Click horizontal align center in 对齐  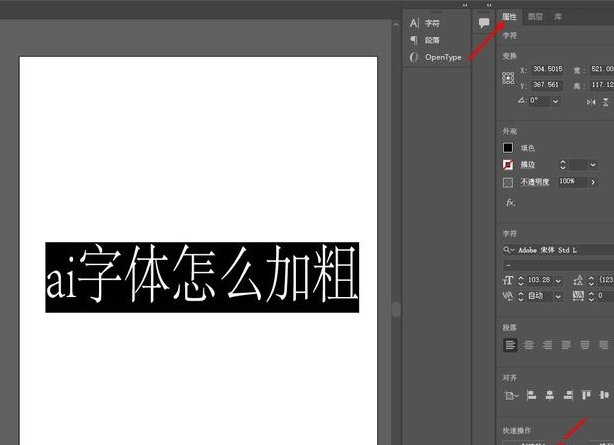(x=550, y=395)
